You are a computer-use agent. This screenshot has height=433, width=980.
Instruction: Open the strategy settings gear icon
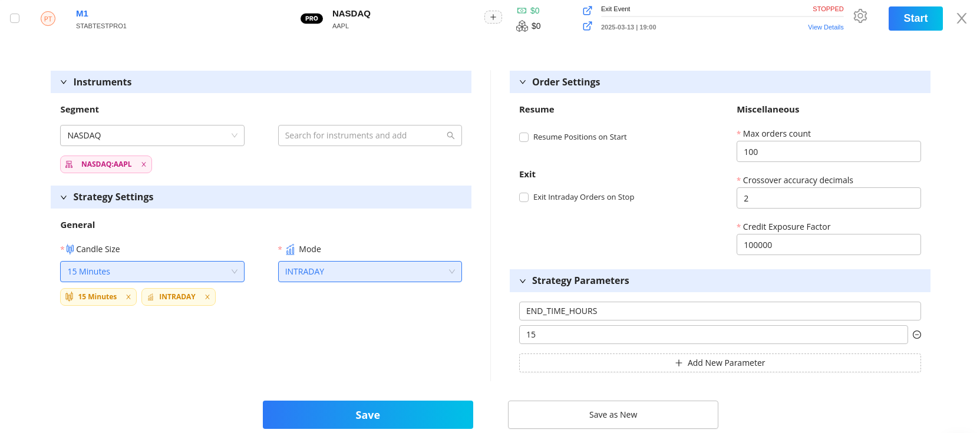(860, 16)
